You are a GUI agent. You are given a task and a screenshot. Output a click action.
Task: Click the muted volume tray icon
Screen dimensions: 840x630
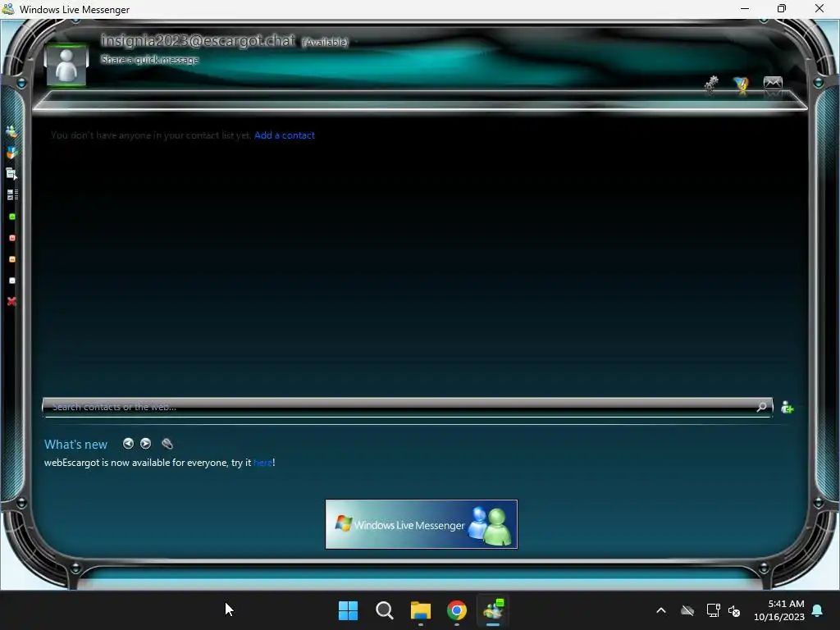(734, 610)
